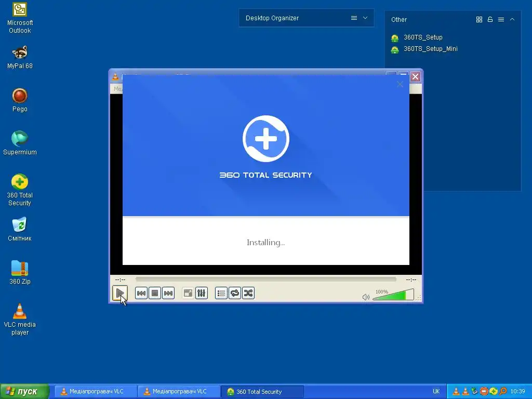Open the Other panel options menu
This screenshot has height=399, width=532.
pyautogui.click(x=501, y=20)
